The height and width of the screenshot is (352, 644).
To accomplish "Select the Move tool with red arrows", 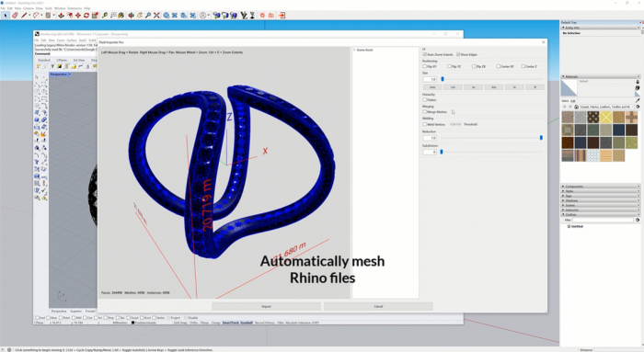I will tap(77, 16).
